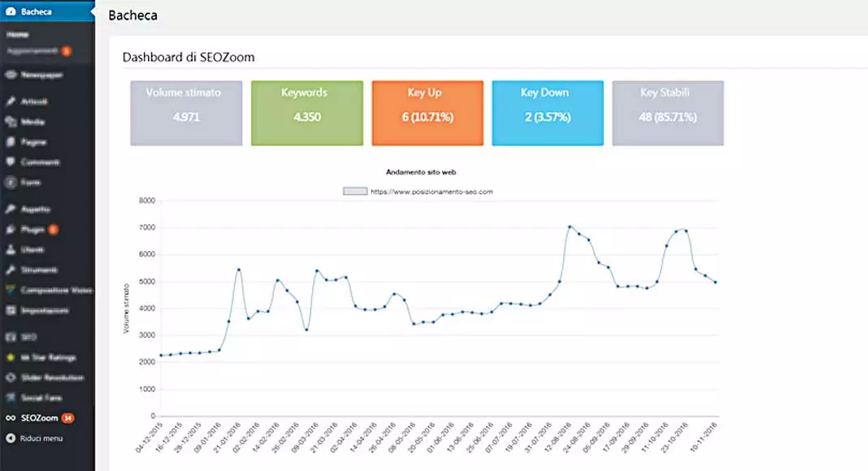Image resolution: width=868 pixels, height=471 pixels.
Task: Click the Commenti speech bubble icon
Action: (x=11, y=162)
